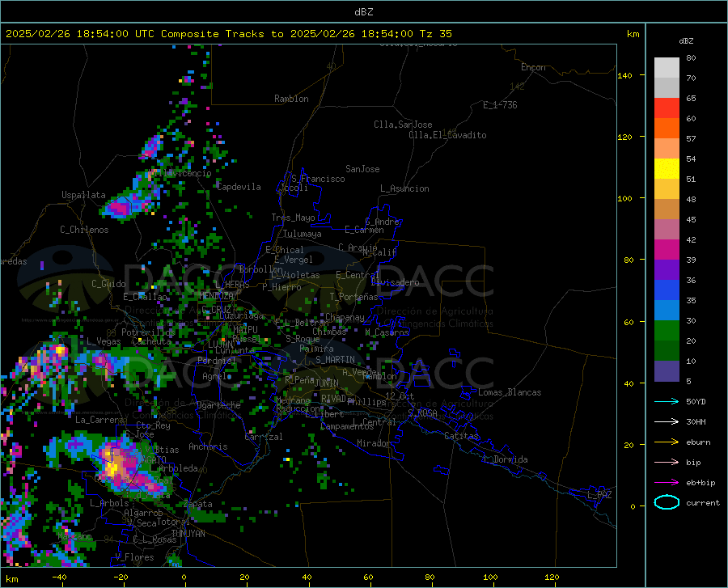Click the Tres_Mayo label
Image resolution: width=728 pixels, height=588 pixels.
pos(293,218)
